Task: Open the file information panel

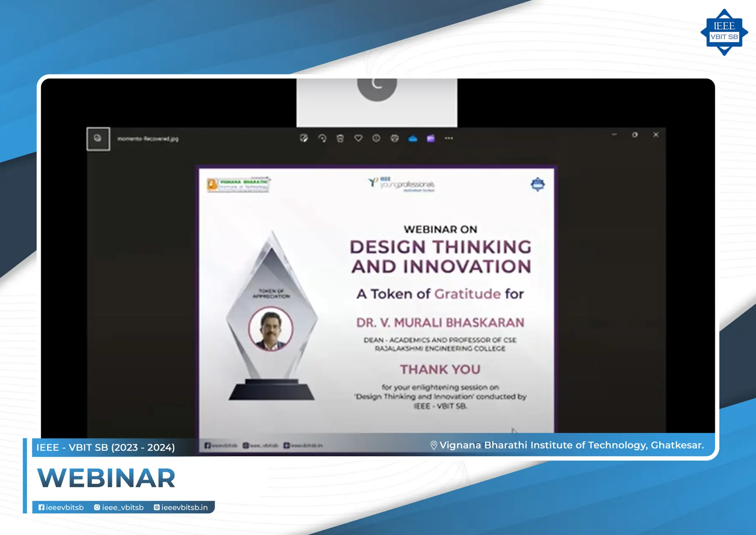Action: 377,138
